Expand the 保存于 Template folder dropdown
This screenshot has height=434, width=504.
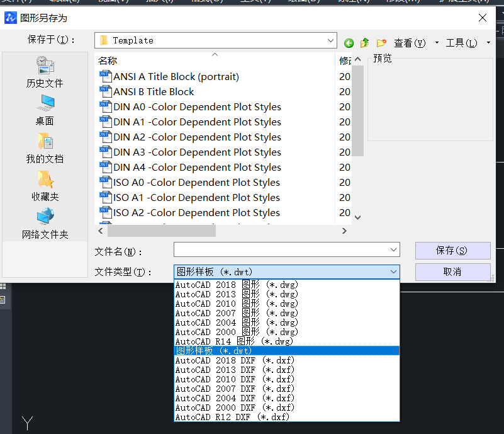(331, 40)
